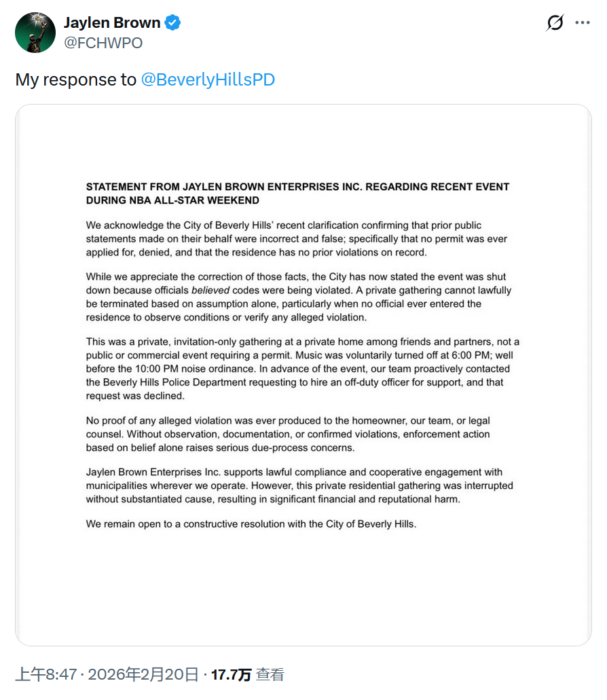The height and width of the screenshot is (700, 607).
Task: Open the three-dot more options menu
Action: click(x=583, y=22)
